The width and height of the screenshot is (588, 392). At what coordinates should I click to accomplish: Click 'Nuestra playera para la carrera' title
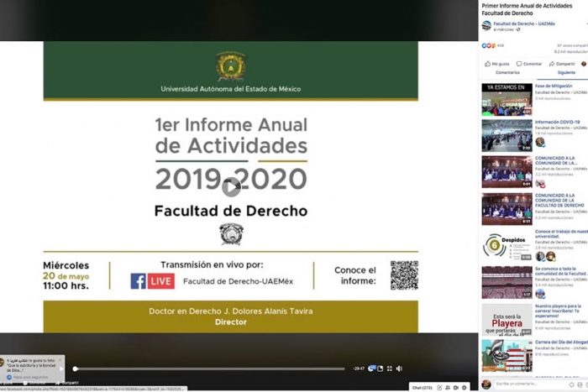pos(558,311)
